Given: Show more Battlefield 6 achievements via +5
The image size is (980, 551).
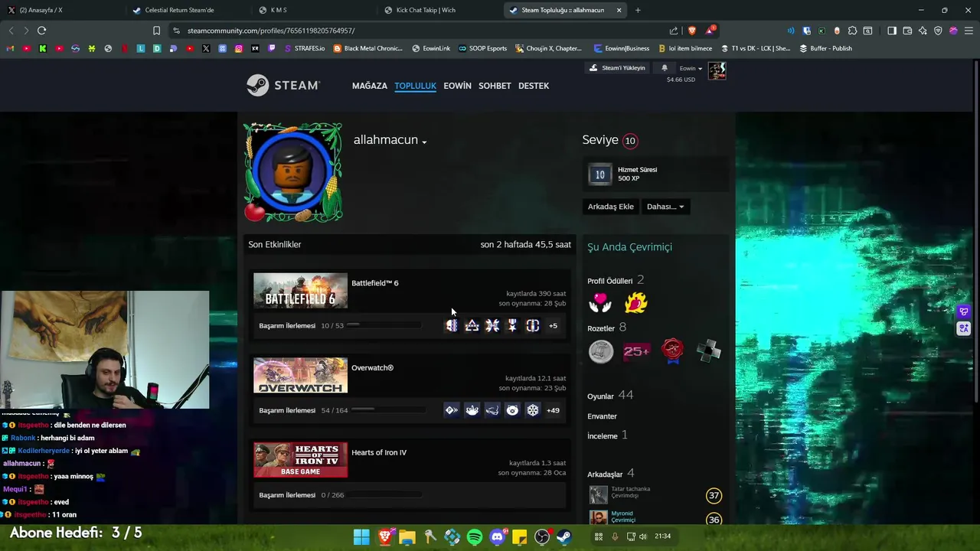Looking at the screenshot, I should coord(553,325).
